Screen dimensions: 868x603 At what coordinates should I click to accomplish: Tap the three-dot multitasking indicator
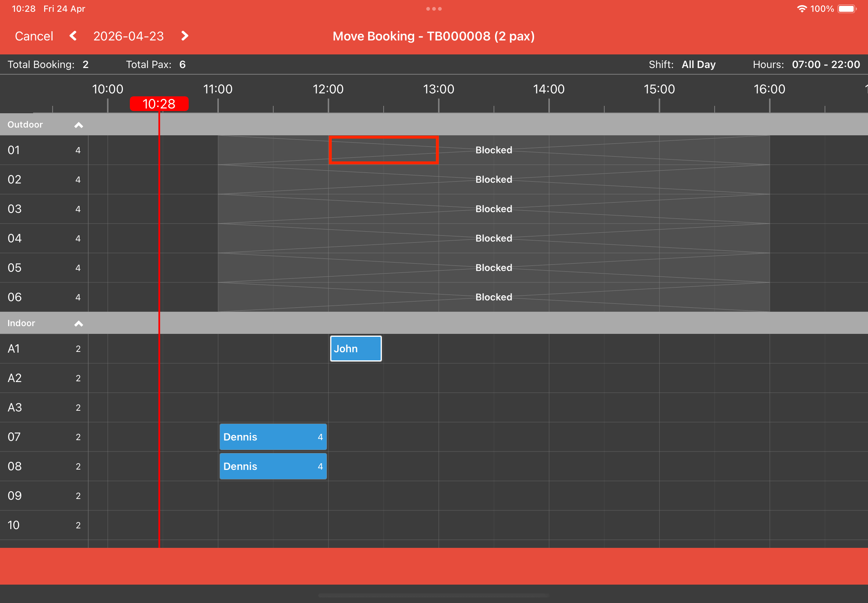[434, 9]
